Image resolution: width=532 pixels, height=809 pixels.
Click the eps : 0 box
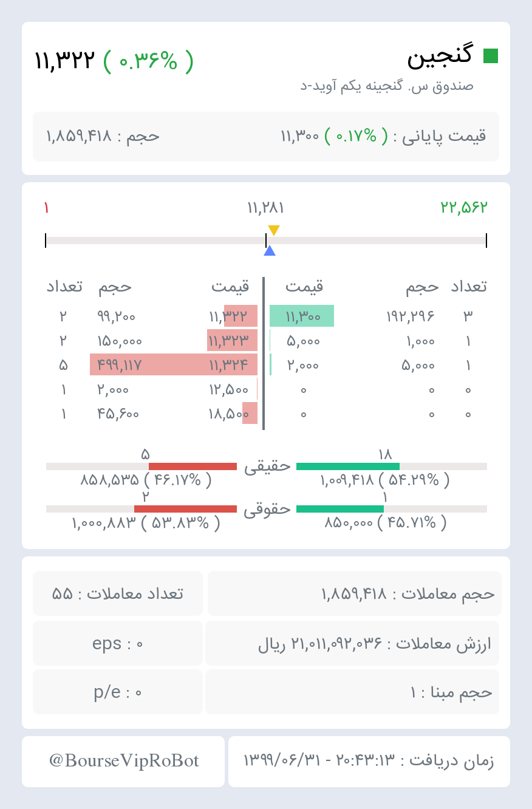118,643
